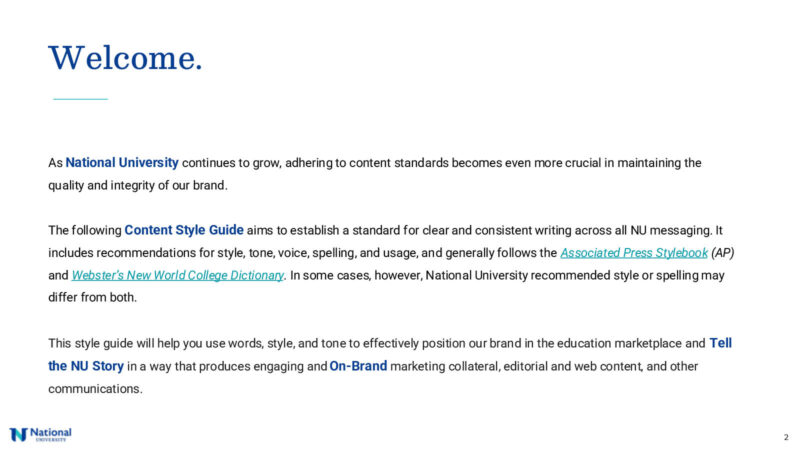Click the bold "Content Style Guide" text

(x=184, y=228)
